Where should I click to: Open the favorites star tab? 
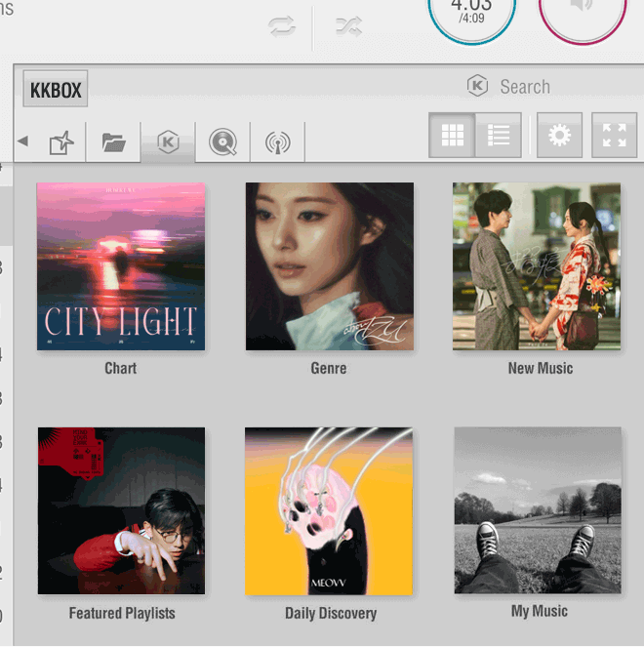pyautogui.click(x=60, y=142)
